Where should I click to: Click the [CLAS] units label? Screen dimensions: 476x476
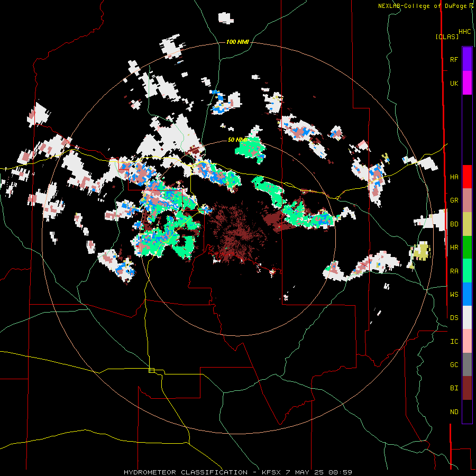click(447, 36)
